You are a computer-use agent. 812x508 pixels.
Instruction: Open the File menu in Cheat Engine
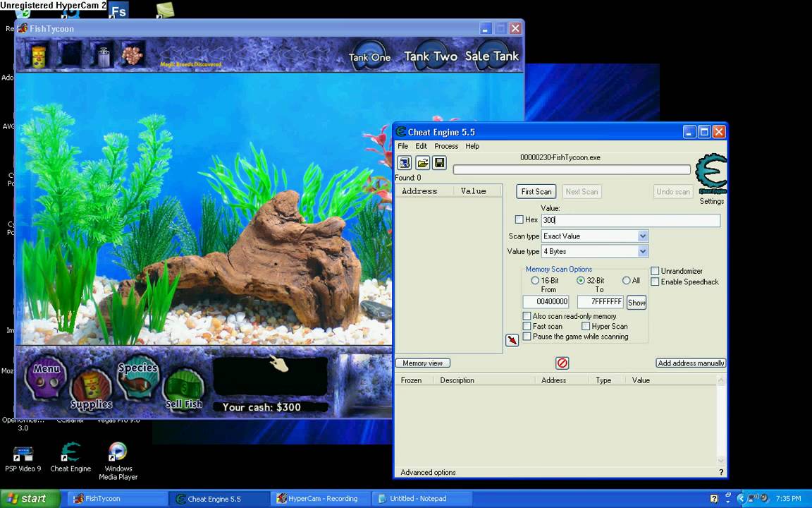(x=403, y=146)
